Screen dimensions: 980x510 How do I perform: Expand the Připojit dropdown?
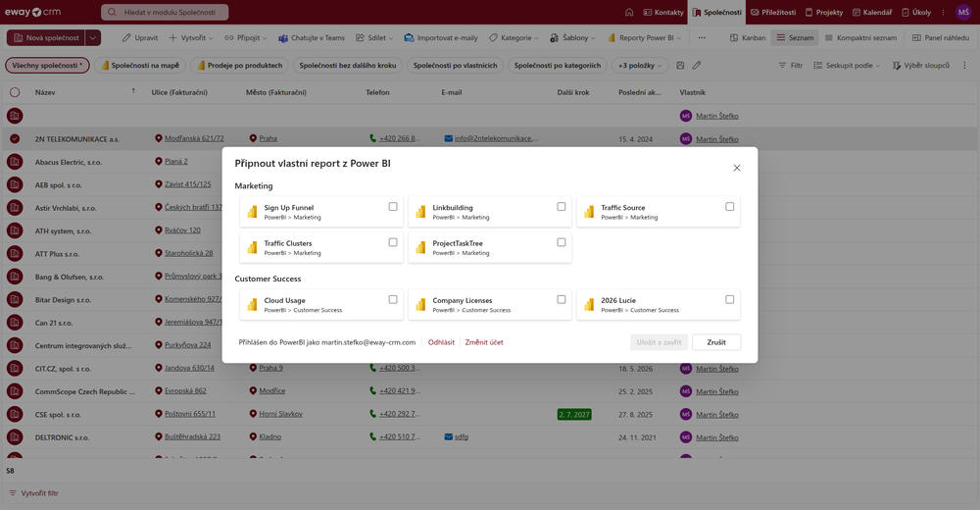tap(265, 38)
